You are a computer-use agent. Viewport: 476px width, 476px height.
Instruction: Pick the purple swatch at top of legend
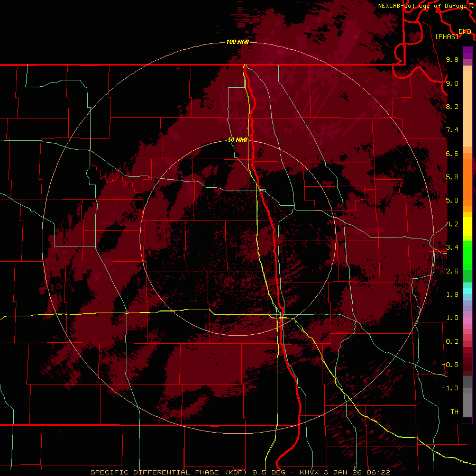click(467, 53)
